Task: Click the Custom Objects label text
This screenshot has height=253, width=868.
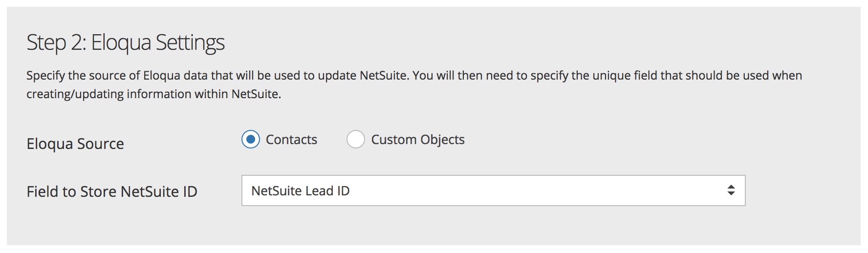Action: coord(418,140)
